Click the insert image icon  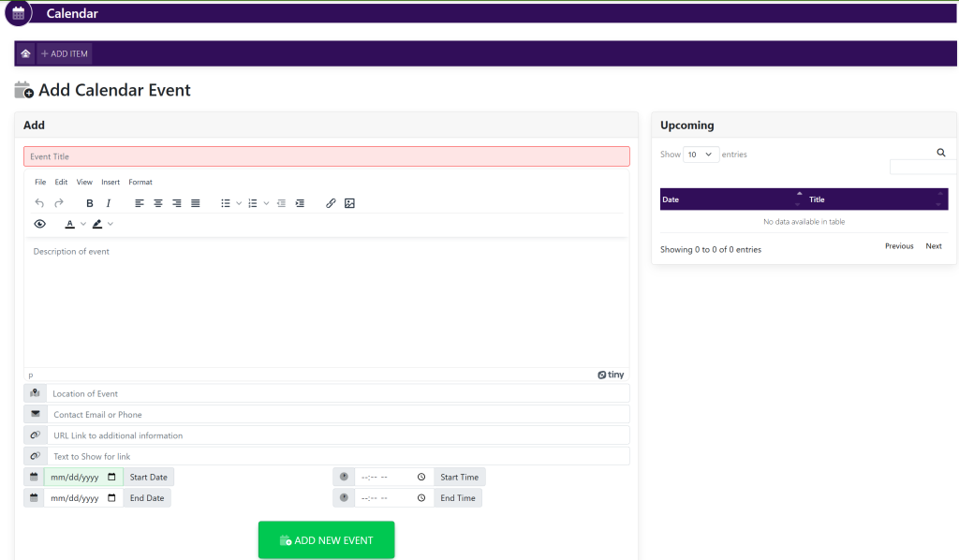click(x=349, y=203)
